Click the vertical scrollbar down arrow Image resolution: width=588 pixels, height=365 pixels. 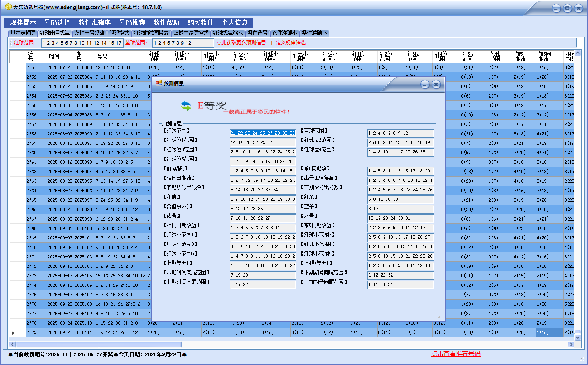[577, 337]
